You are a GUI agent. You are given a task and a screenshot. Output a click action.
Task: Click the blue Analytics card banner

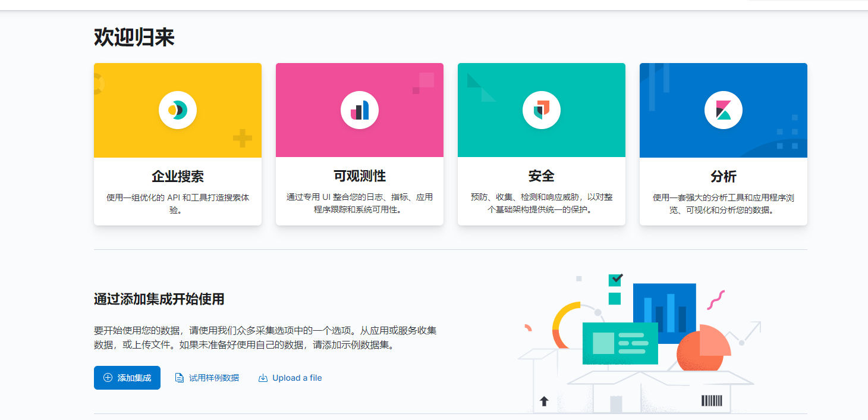pyautogui.click(x=724, y=110)
